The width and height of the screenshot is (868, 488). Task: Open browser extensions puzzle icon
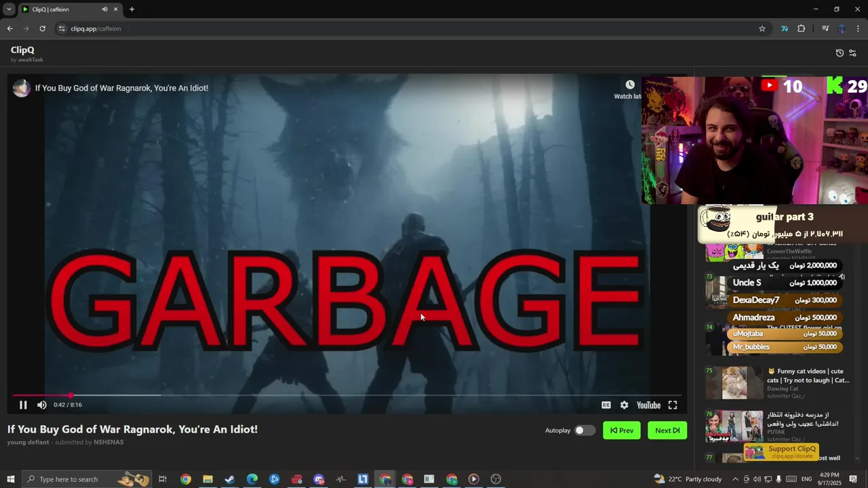[x=802, y=28]
